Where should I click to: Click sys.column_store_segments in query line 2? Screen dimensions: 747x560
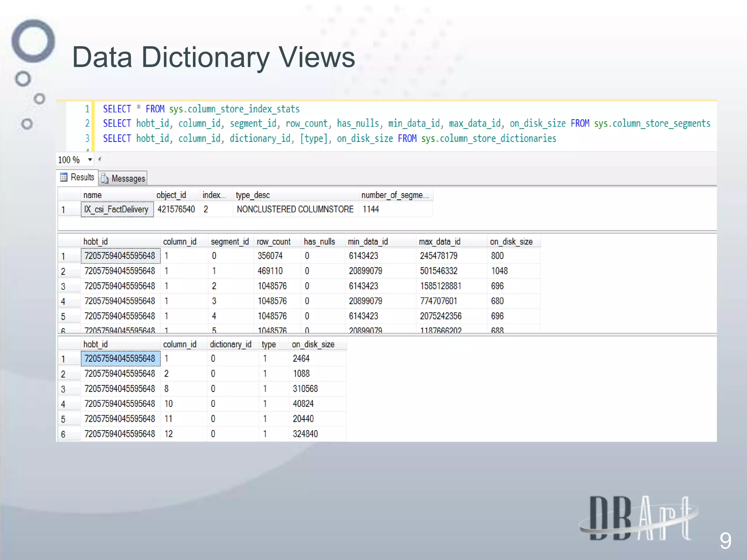652,124
